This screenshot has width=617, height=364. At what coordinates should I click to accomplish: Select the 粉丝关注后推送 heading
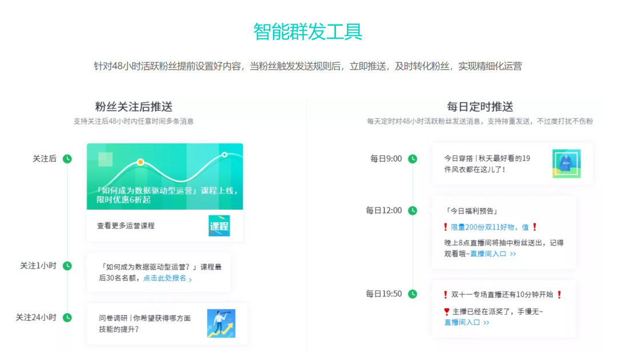pyautogui.click(x=134, y=107)
